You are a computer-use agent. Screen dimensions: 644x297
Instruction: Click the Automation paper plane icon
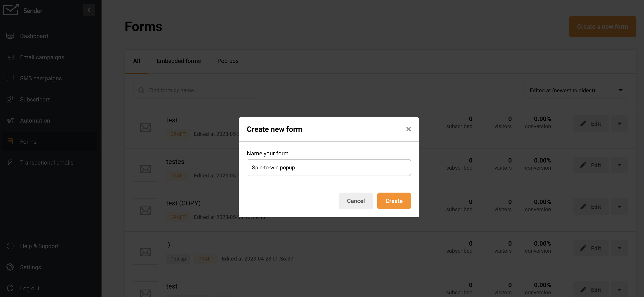tap(10, 120)
